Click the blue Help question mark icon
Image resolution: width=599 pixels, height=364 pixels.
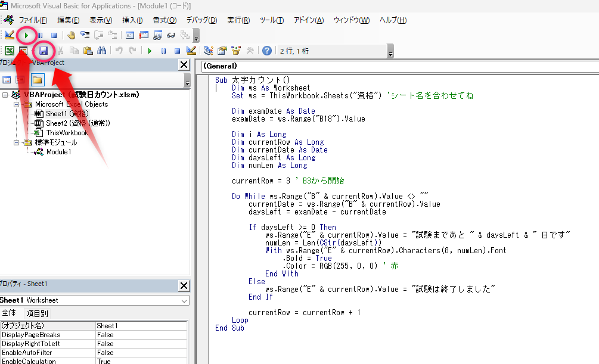coord(267,51)
